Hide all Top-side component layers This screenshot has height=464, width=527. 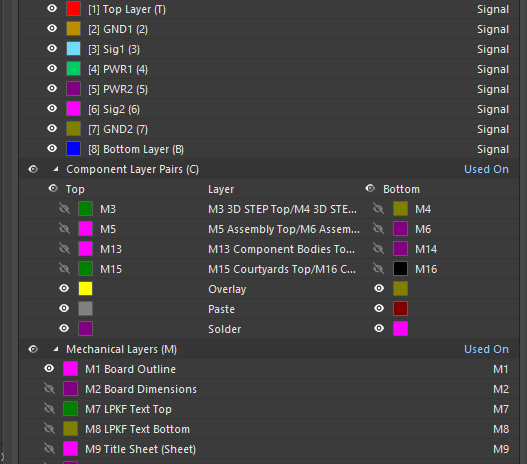53,188
